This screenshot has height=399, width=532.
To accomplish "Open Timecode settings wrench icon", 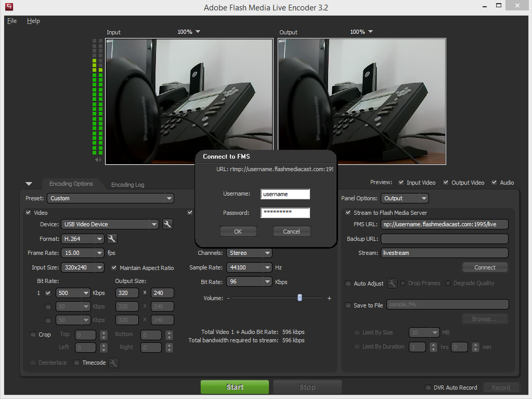I will [113, 363].
